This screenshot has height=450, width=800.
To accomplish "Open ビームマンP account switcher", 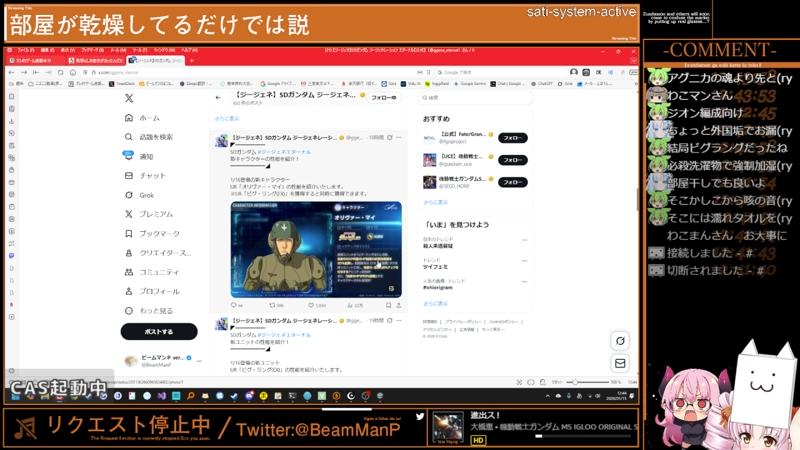I will point(163,361).
